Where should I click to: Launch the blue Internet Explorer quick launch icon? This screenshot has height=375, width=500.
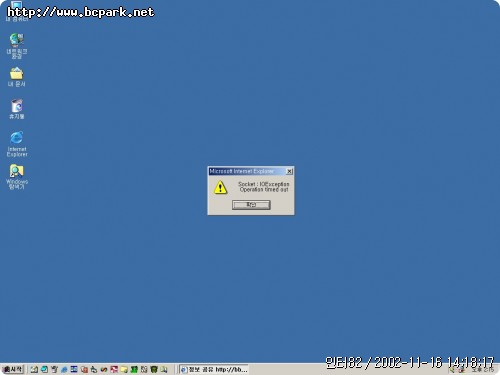64,369
